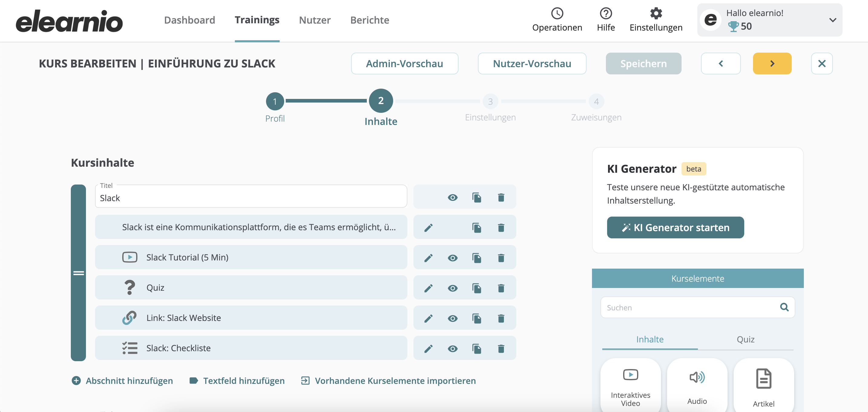Duplicate the Slack description text element
This screenshot has width=868, height=412.
[x=476, y=228]
